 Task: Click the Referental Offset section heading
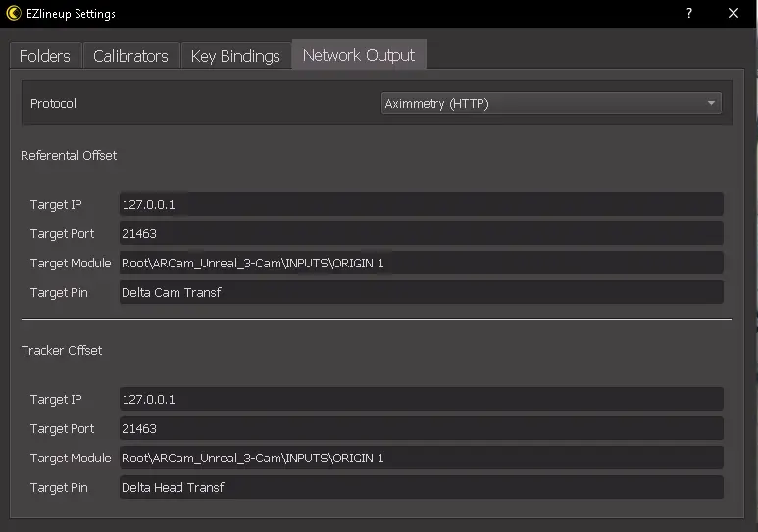pos(69,156)
